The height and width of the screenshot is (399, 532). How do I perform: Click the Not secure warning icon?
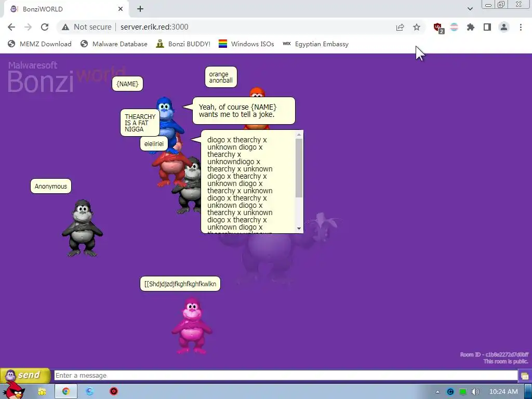(65, 27)
